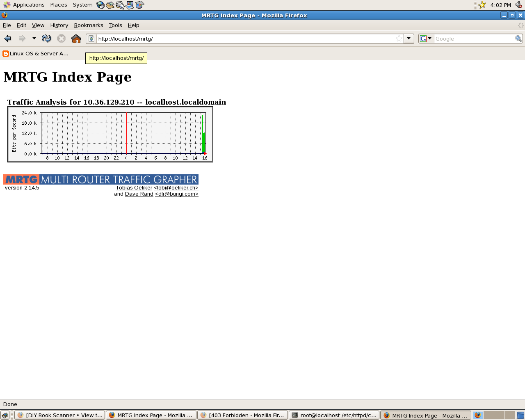This screenshot has width=525, height=420.
Task: Click the 'Done' status bar text
Action: coord(10,404)
